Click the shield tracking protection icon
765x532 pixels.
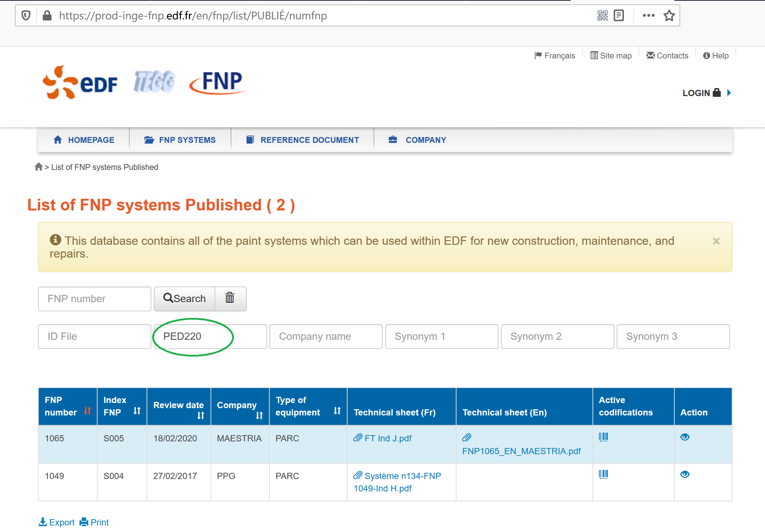(26, 16)
